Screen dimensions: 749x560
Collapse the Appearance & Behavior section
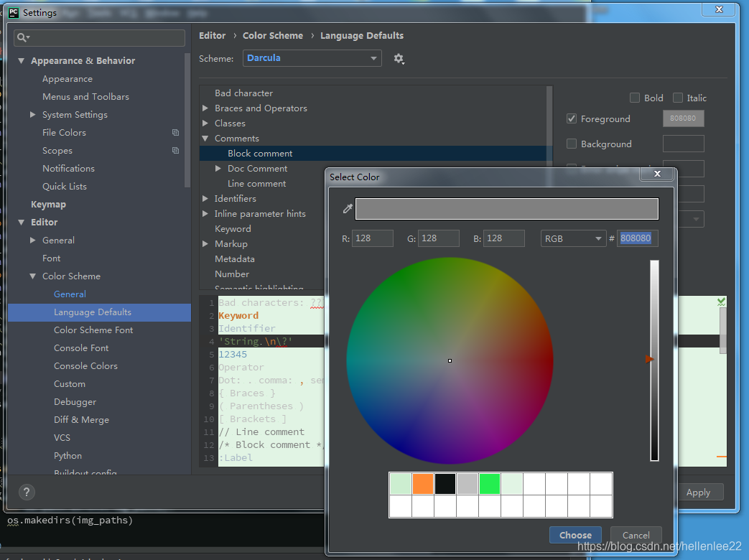click(x=21, y=60)
